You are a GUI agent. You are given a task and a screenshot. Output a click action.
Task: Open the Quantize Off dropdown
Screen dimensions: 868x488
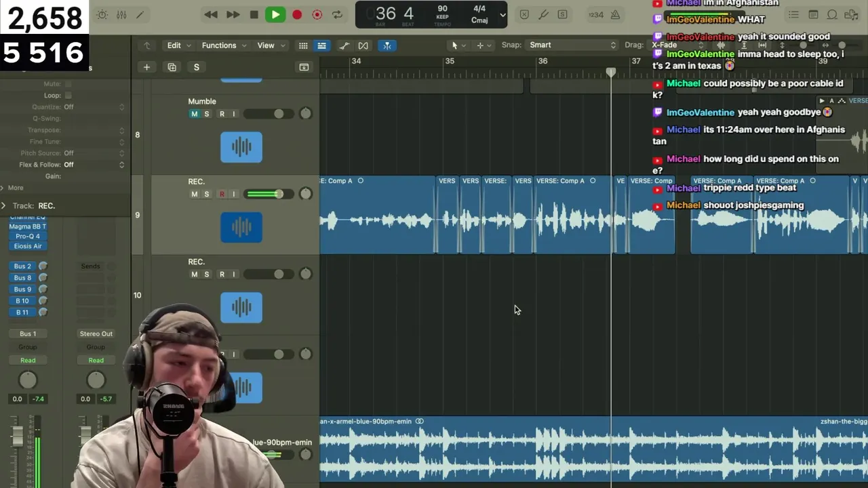(94, 107)
